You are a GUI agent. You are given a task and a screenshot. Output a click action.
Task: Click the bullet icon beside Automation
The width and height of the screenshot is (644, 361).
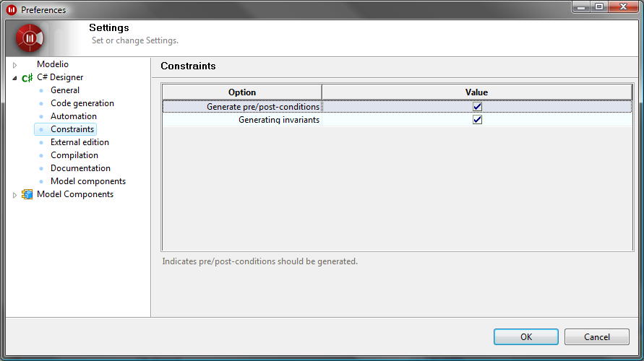[41, 116]
